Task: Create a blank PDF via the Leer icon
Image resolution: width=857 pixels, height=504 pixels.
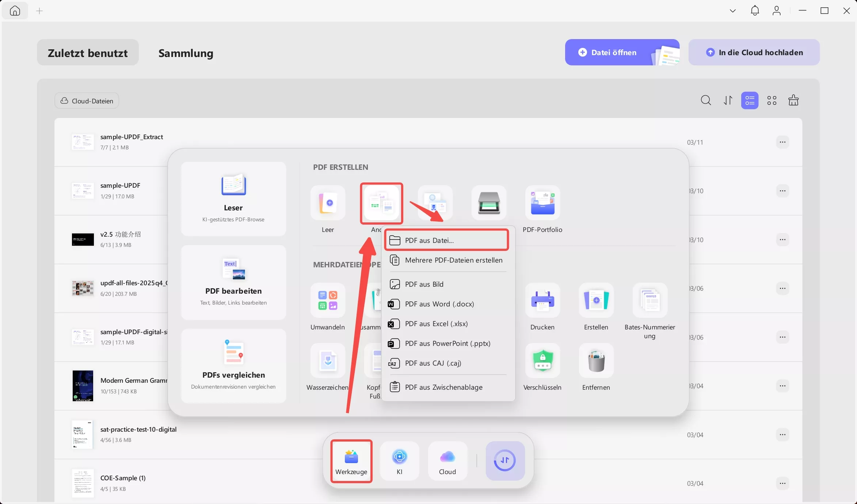Action: 327,203
